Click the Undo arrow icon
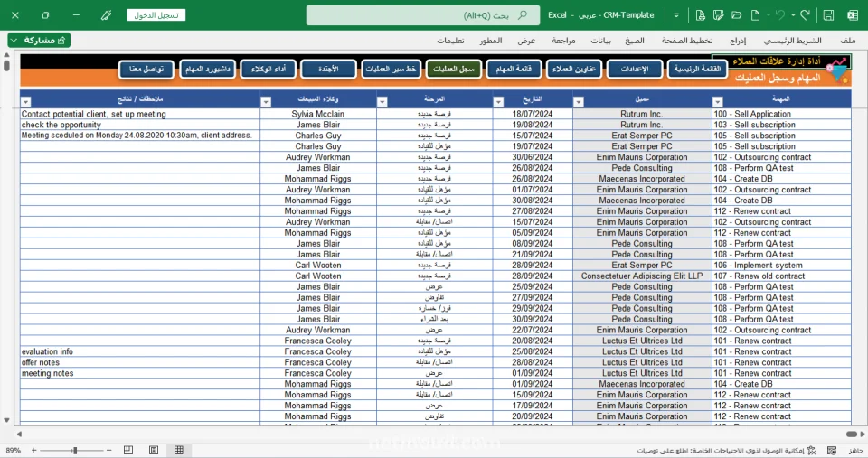 780,15
